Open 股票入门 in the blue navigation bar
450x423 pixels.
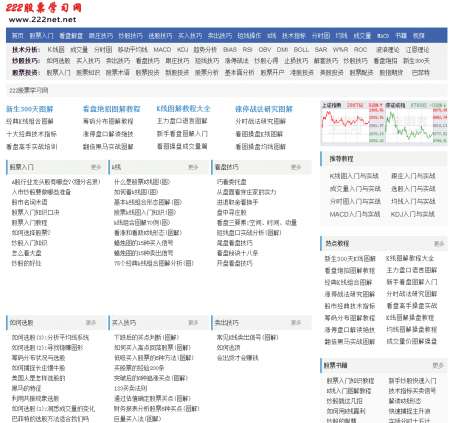pyautogui.click(x=41, y=36)
